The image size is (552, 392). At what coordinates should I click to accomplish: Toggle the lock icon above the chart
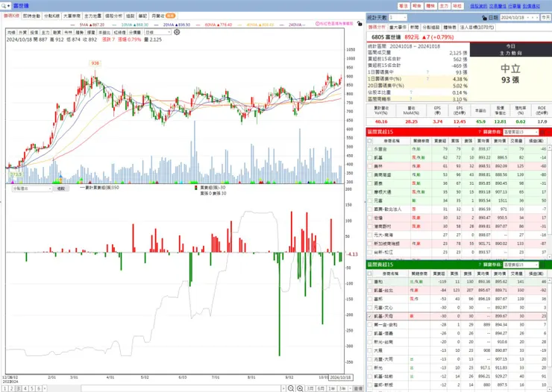tap(359, 24)
